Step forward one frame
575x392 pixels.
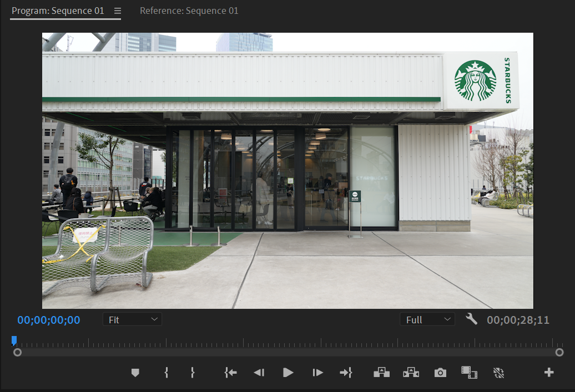coord(317,373)
